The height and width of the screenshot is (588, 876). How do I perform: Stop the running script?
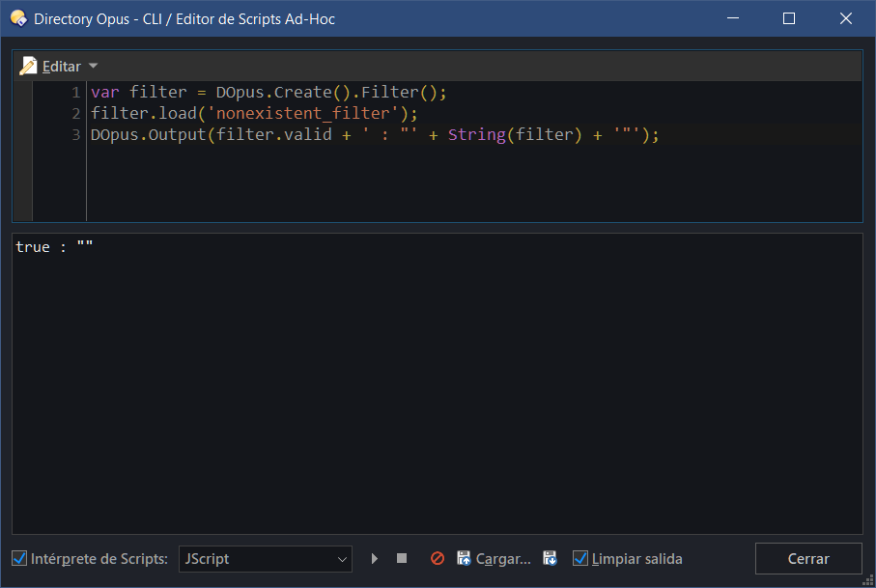coord(401,558)
